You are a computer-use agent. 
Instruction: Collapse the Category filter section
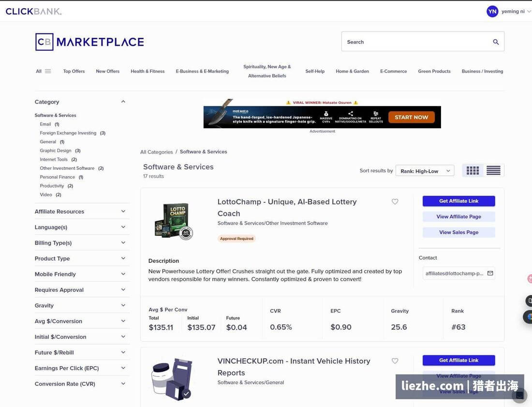coord(123,102)
